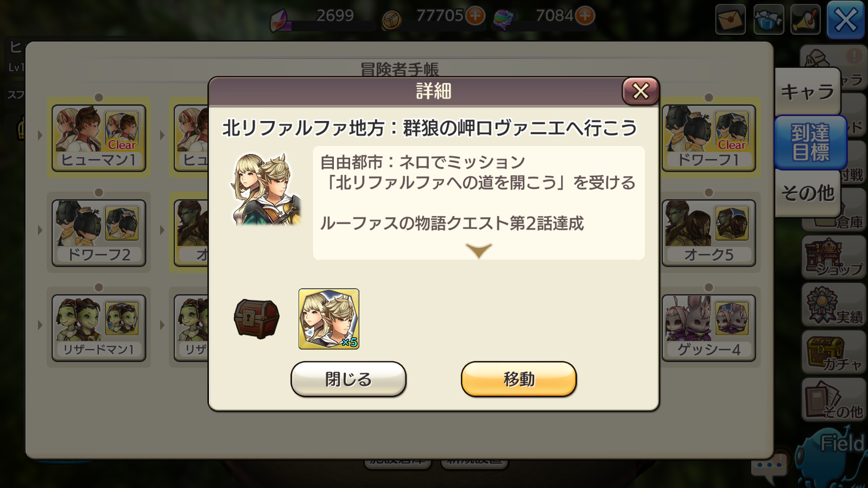Add gems with the plus icon beside 7084
Viewport: 868px width, 488px height.
pos(585,16)
